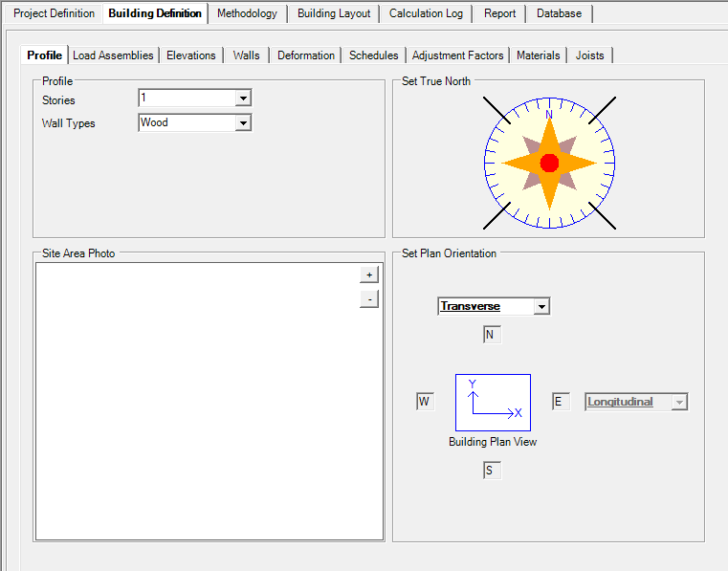Switch to the Adjustment Factors sub-tab
The image size is (728, 571).
(x=458, y=55)
